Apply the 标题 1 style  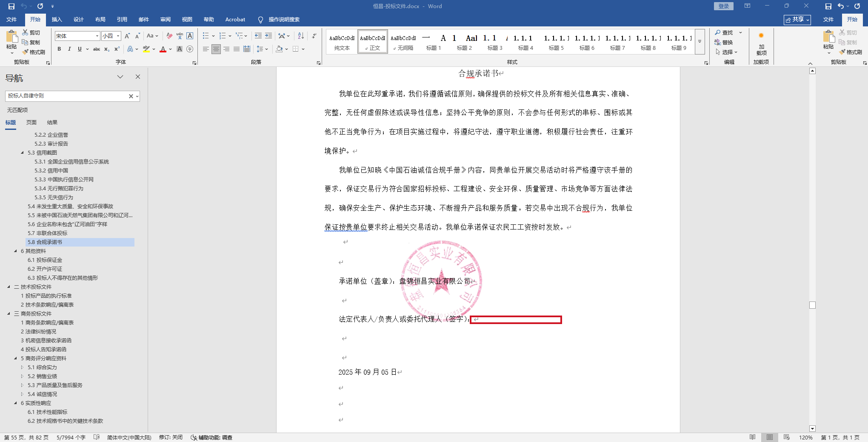(x=434, y=42)
